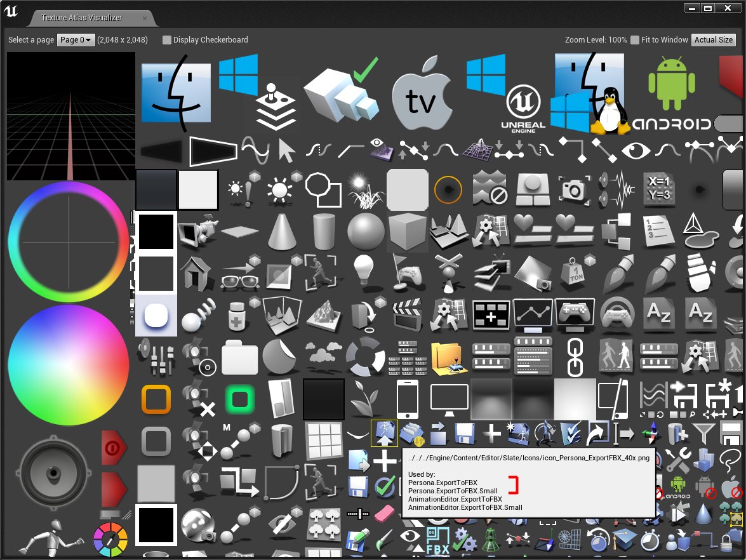Click the camera icon in the atlas
The height and width of the screenshot is (560, 746).
point(575,189)
